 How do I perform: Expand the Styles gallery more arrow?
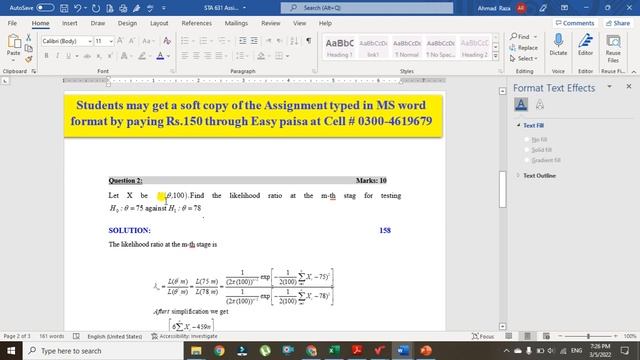coord(496,56)
